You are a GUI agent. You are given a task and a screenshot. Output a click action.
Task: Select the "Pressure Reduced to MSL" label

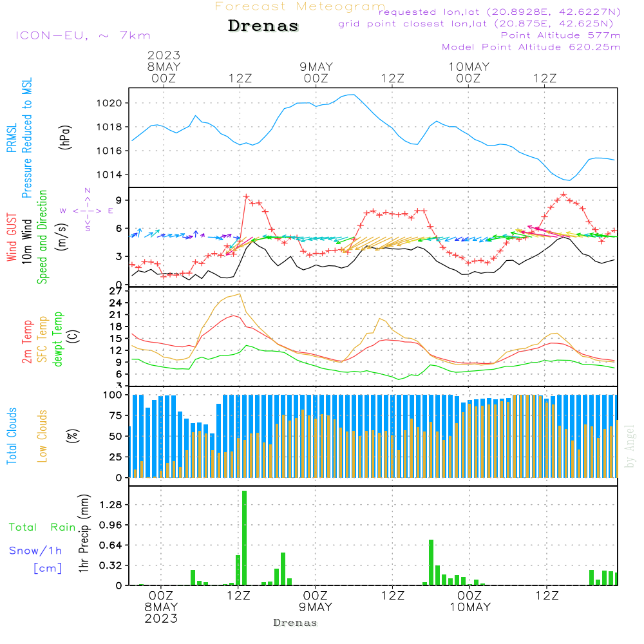26,138
